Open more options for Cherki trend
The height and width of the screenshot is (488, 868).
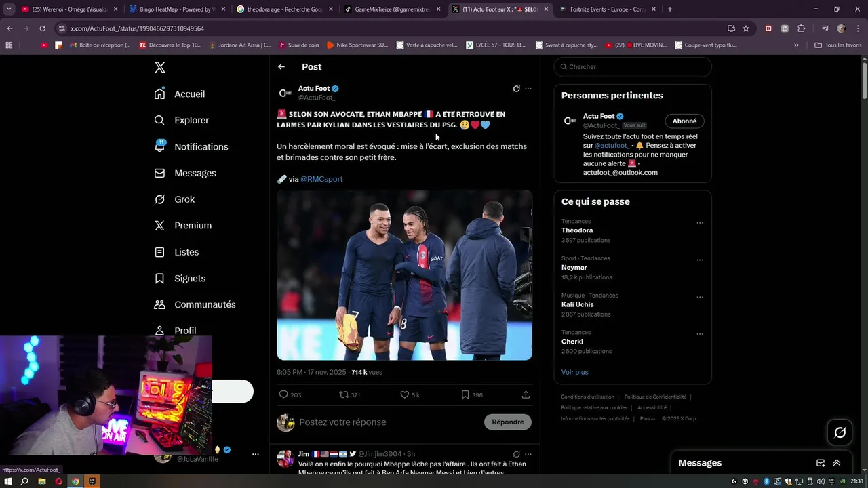click(x=700, y=334)
